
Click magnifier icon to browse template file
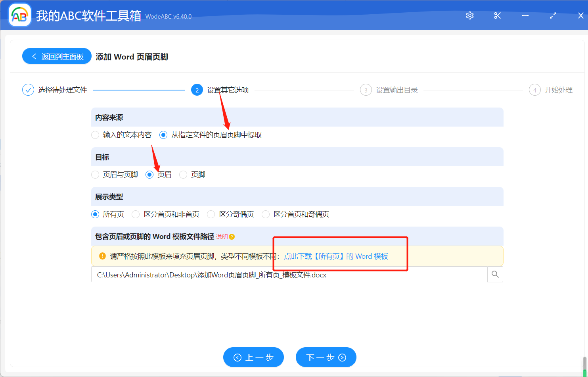point(494,274)
